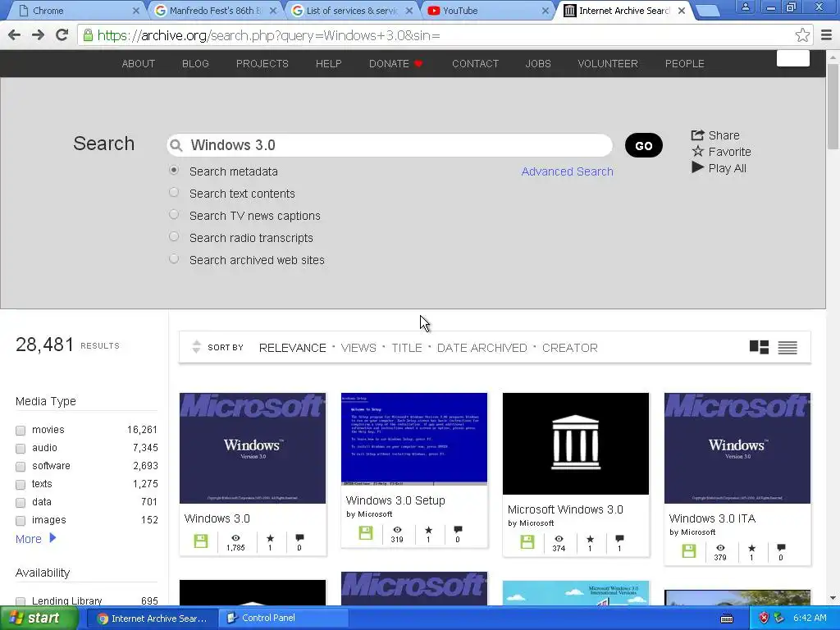
Task: Select Search radio transcripts option
Action: tap(174, 236)
